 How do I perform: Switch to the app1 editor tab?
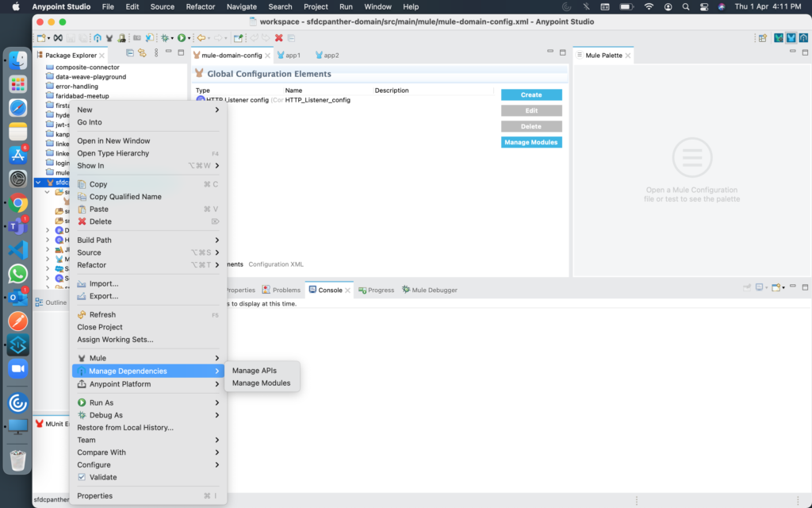click(291, 55)
